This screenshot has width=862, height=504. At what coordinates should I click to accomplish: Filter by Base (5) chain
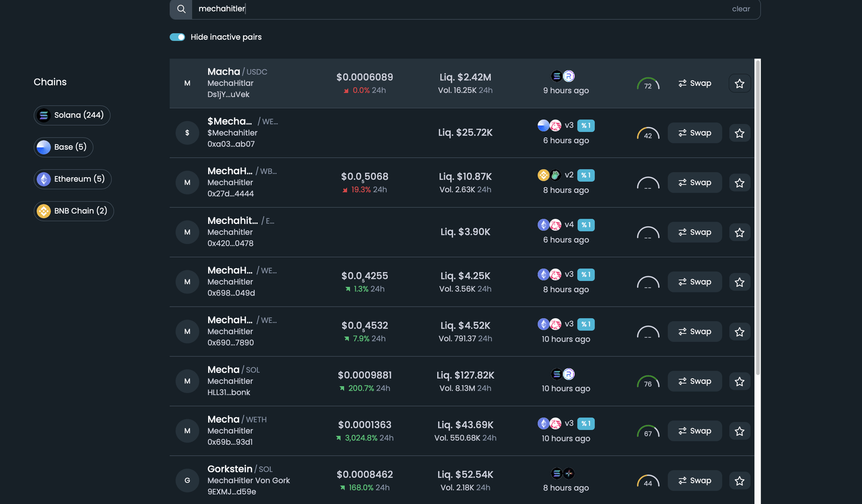tap(63, 147)
